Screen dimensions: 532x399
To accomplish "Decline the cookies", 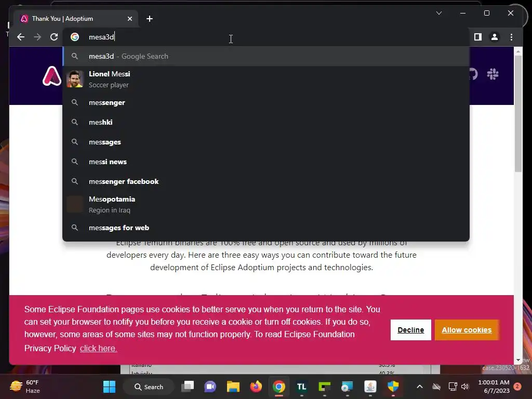I will tap(410, 330).
